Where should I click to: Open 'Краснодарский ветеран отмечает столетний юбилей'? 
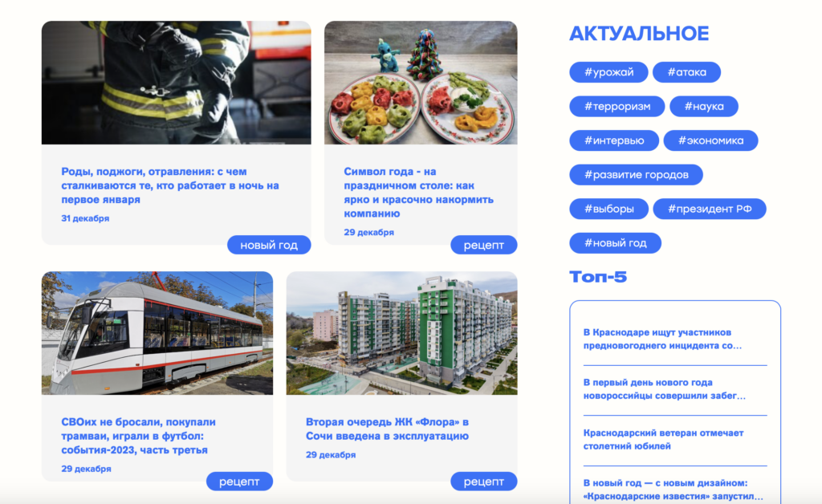(x=663, y=440)
